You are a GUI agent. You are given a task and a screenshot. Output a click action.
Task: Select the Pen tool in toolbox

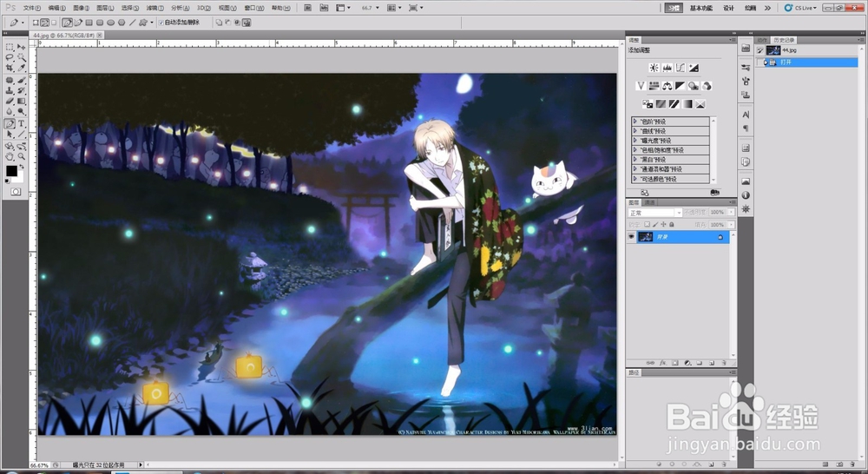tap(9, 123)
